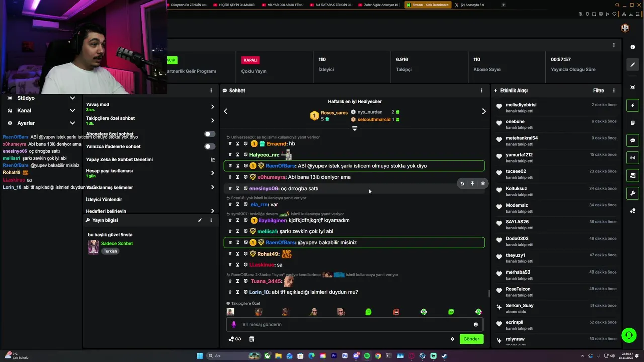Open the chat bubble icon in right sidebar

tap(633, 140)
